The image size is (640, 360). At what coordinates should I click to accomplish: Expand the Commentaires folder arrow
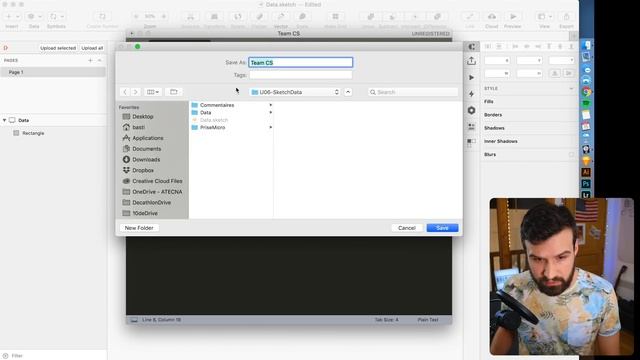270,105
